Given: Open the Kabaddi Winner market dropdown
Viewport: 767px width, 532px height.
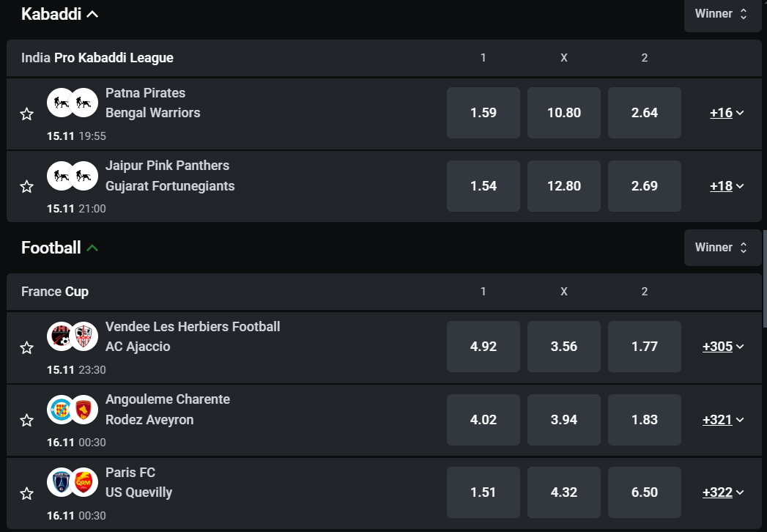Looking at the screenshot, I should pos(722,14).
